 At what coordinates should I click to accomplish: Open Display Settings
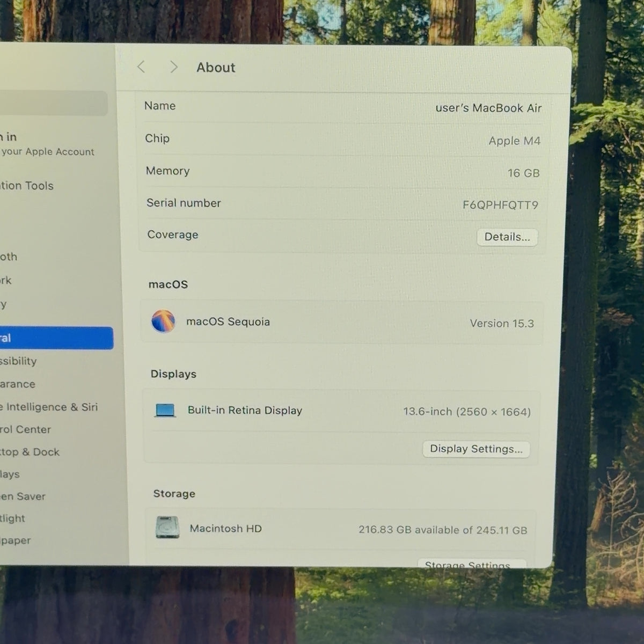coord(476,449)
